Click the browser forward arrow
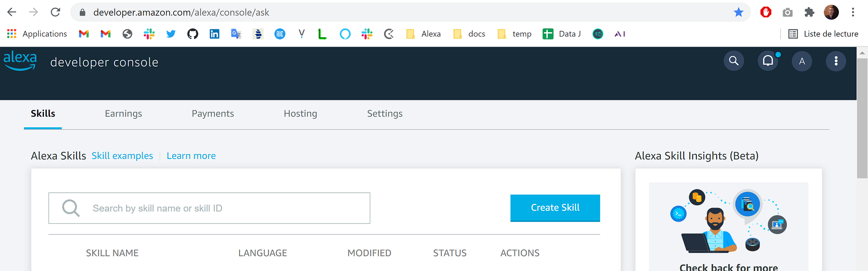 point(33,12)
